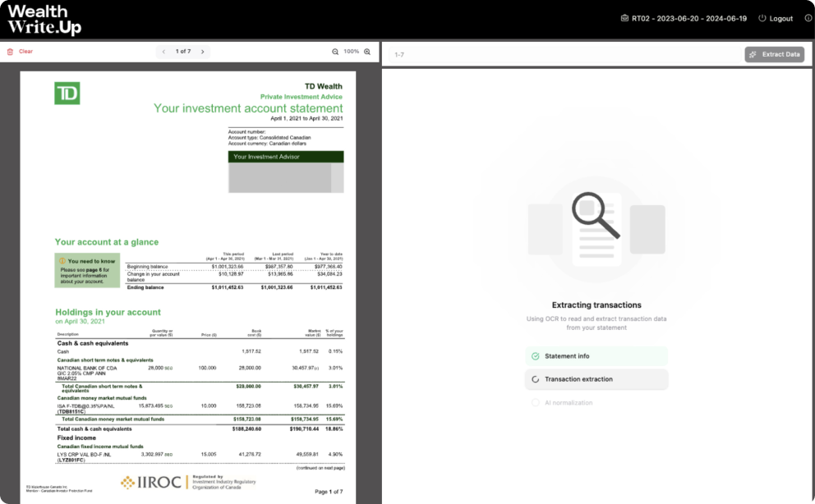Click the 'Your Investment Advisor' header
815x504 pixels.
pos(286,156)
